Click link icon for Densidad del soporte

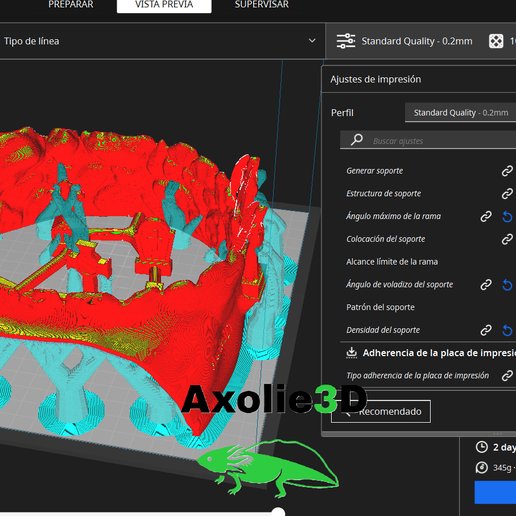pos(486,330)
